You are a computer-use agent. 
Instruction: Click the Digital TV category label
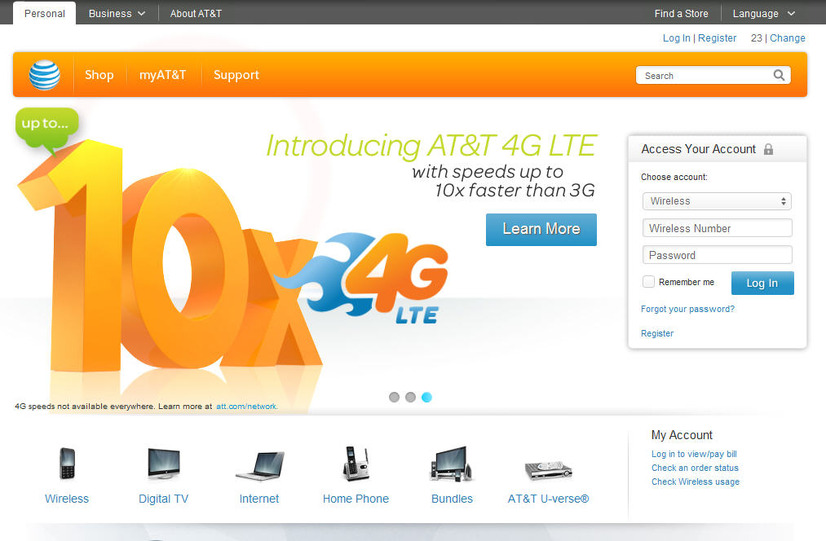163,499
